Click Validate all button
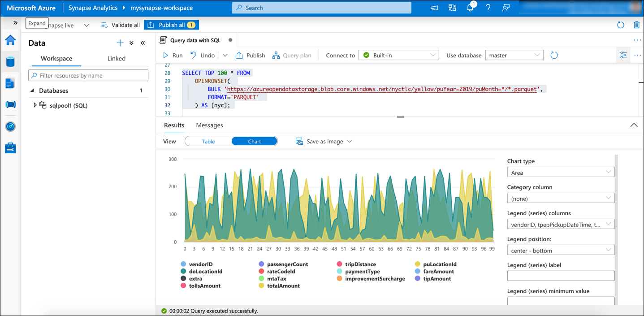This screenshot has width=644, height=316. coord(120,25)
